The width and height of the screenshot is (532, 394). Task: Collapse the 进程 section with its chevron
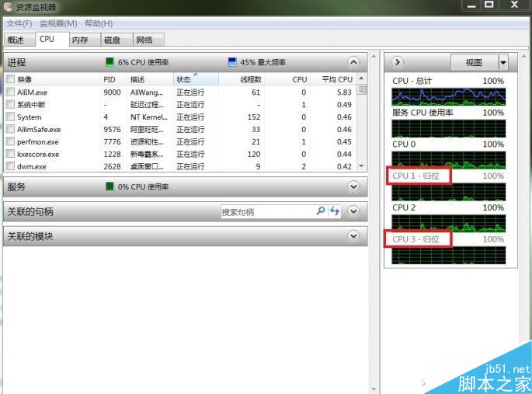(354, 62)
